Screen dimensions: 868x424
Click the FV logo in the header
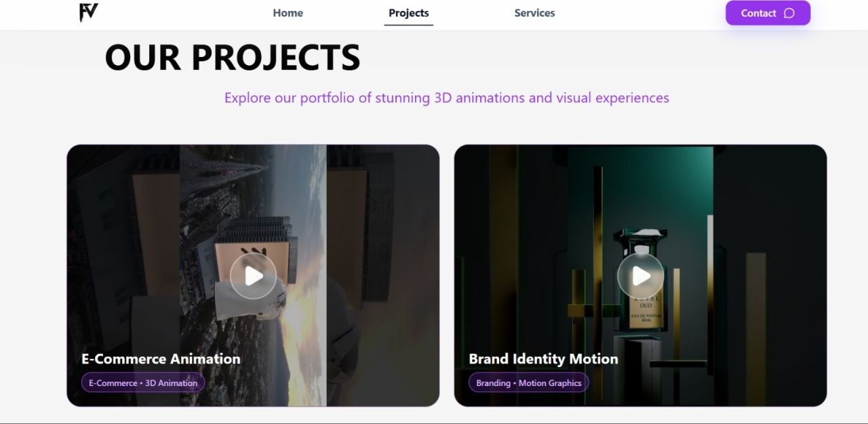click(x=88, y=12)
